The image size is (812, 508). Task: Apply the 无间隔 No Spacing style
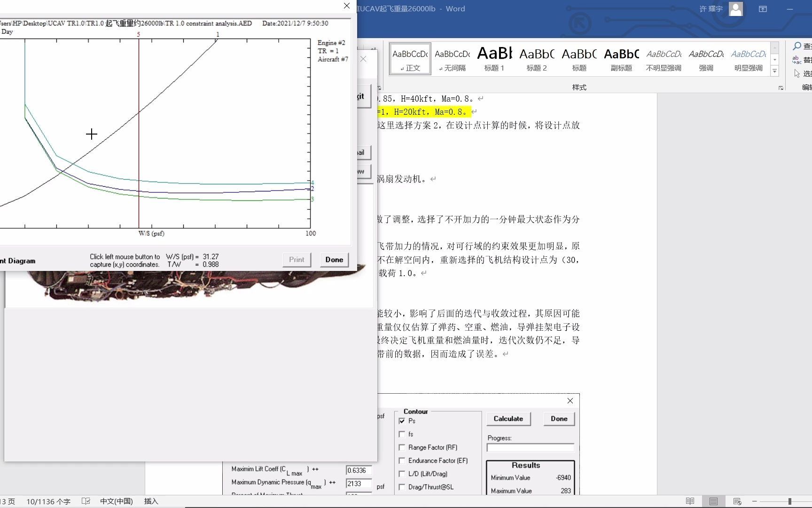pos(452,59)
